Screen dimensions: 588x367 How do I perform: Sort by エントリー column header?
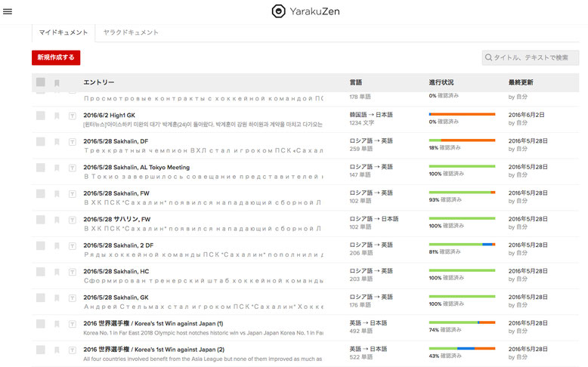(98, 82)
